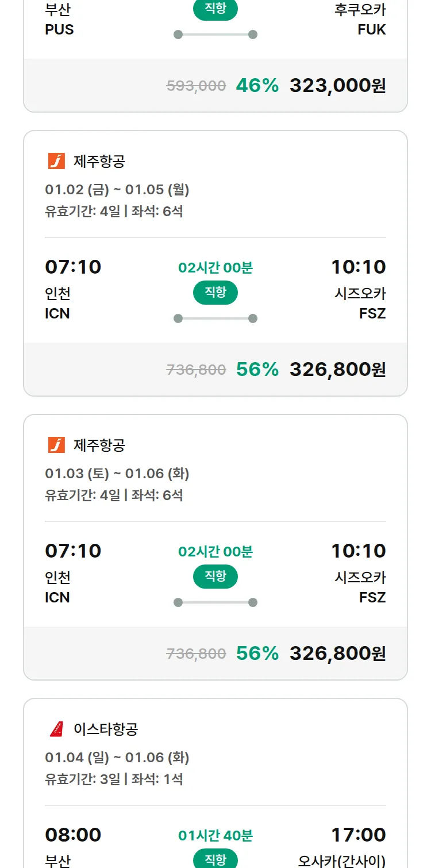
Task: Click 46% discount on Fukuoka flight
Action: click(257, 86)
